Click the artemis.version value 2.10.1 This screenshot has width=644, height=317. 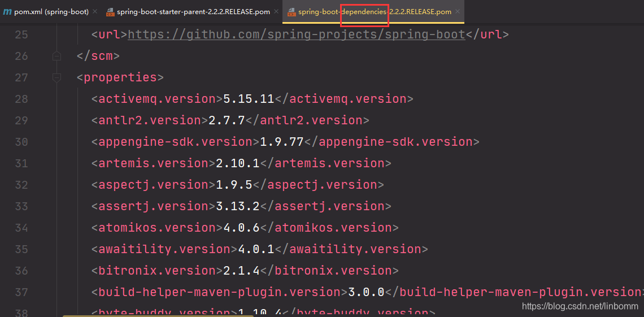tap(237, 163)
